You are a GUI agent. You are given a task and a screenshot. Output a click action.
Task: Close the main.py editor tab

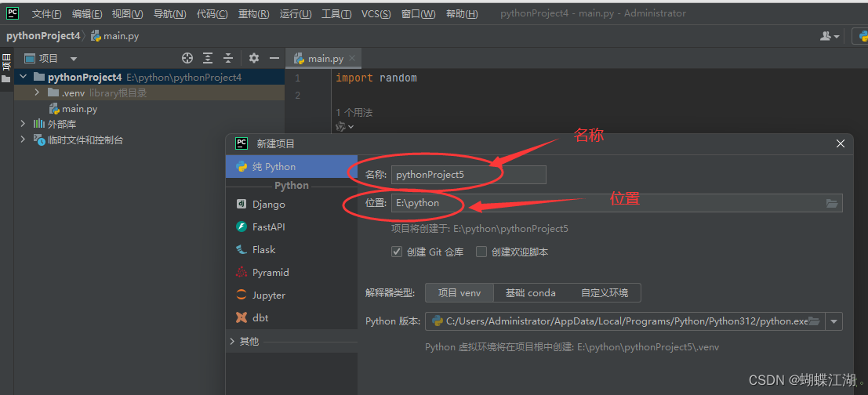(353, 58)
